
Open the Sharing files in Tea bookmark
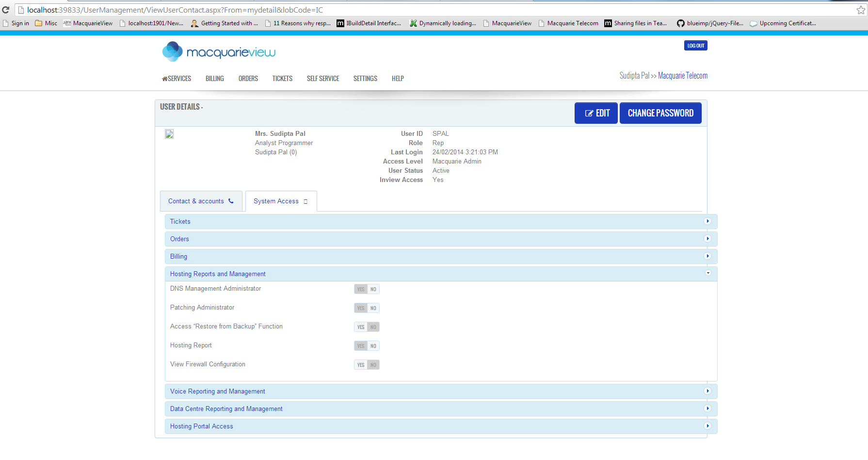[635, 23]
